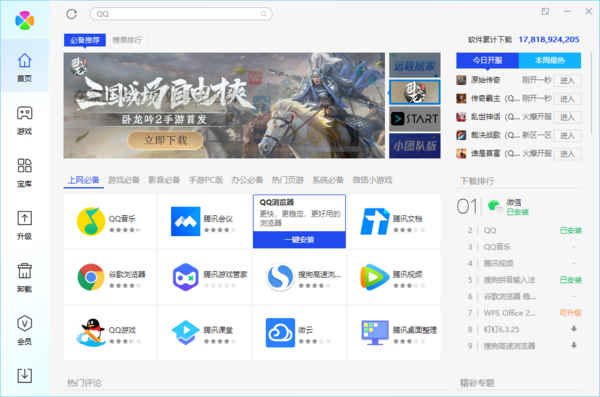
Task: Click the 微信 icon in download ranking
Action: click(496, 207)
